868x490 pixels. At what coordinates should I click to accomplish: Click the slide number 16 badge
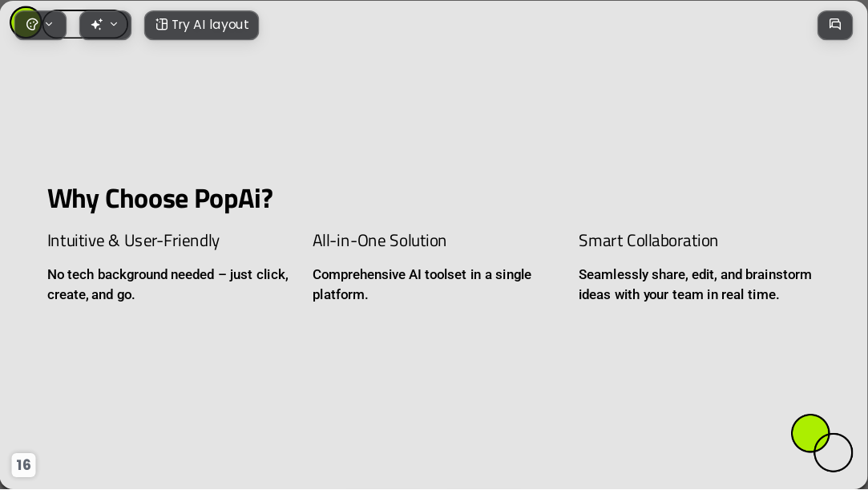[x=23, y=464]
